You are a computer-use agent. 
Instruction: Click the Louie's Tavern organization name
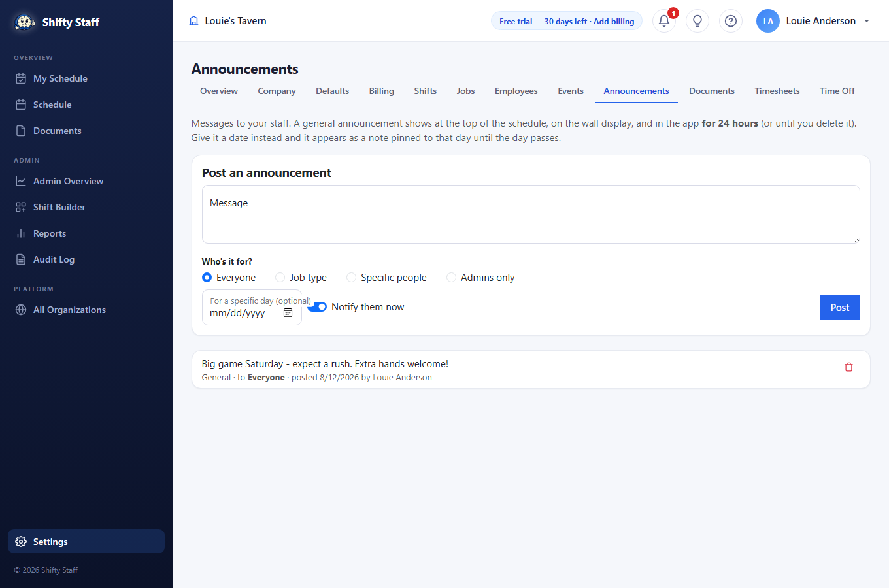(235, 21)
